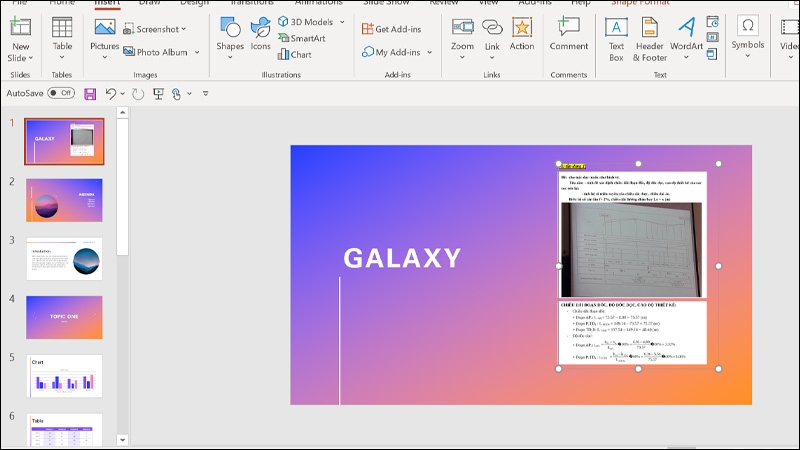Switch to the Insert ribbon tab
This screenshot has width=800, height=450.
coord(107,3)
